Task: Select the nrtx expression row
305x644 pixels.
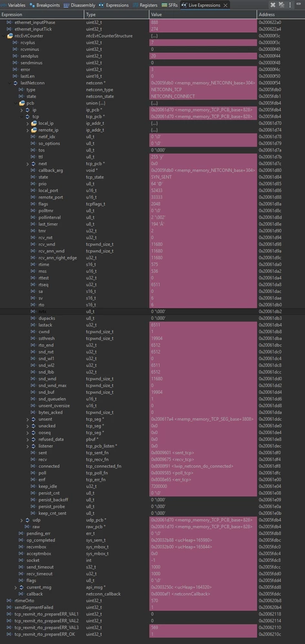Action: pos(152,311)
